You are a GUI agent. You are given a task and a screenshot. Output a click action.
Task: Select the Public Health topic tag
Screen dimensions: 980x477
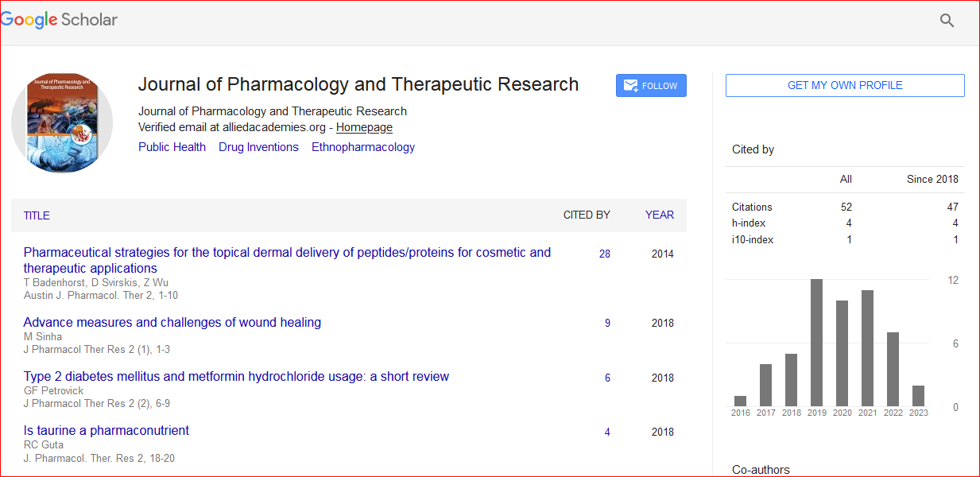point(172,147)
